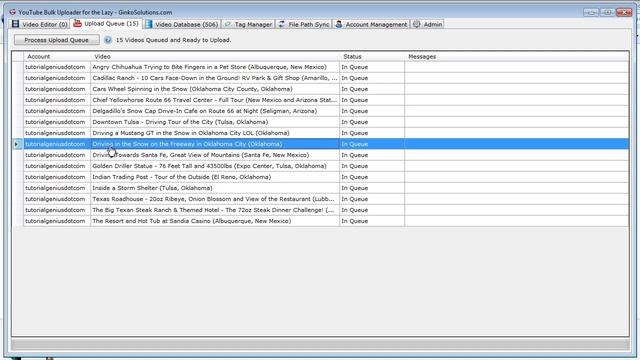Open the Admin tab
The height and width of the screenshot is (360, 640).
427,24
